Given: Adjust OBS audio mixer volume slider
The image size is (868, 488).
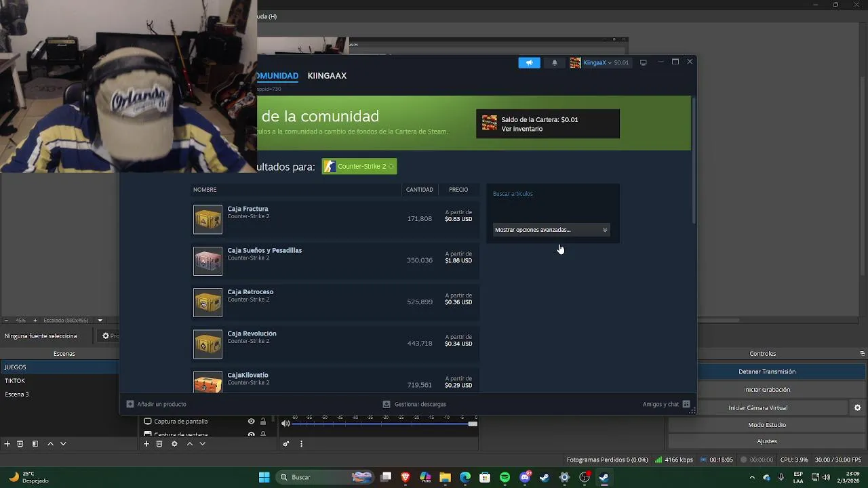Looking at the screenshot, I should pos(384,424).
